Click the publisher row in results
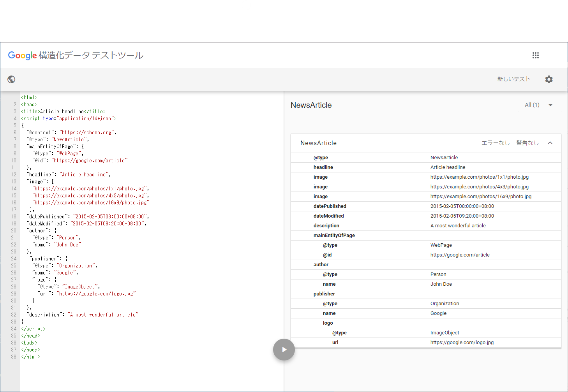Screen dimensions: 568x392 coord(324,294)
